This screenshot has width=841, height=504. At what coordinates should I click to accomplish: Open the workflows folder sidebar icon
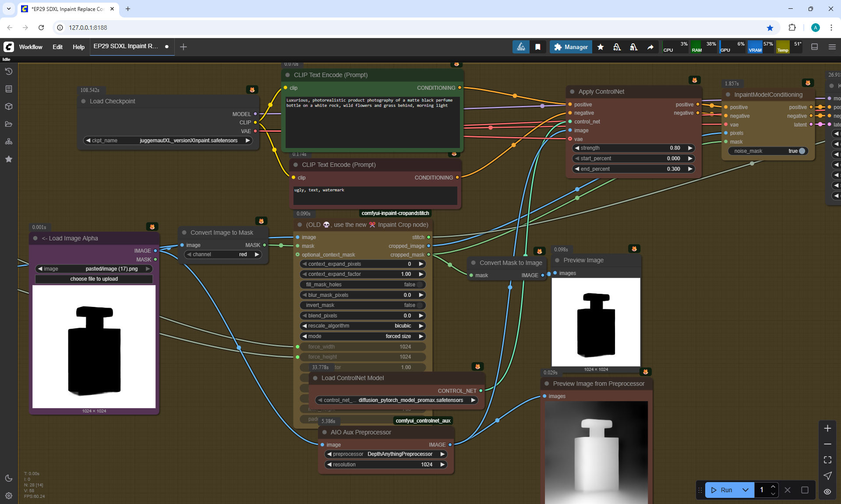pos(9,124)
